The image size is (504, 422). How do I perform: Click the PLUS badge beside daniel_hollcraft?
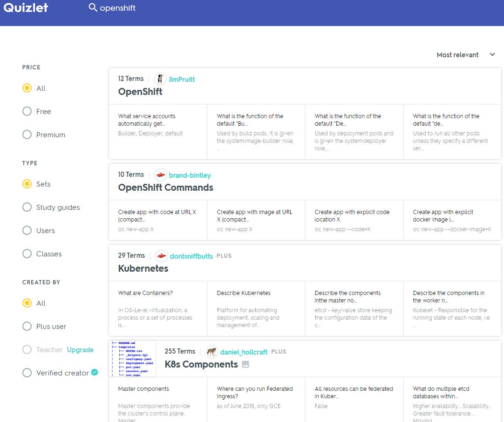[x=279, y=352]
